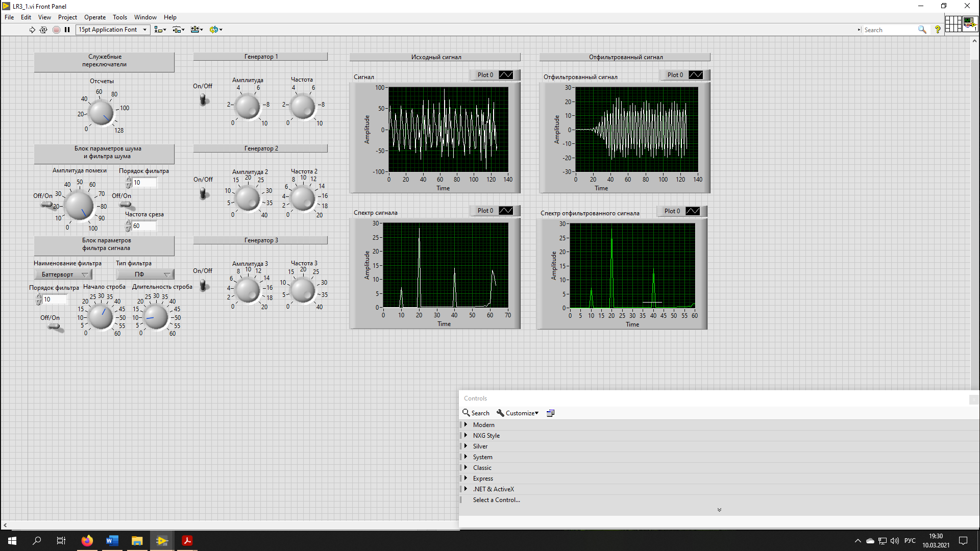Open File Explorer from the taskbar
This screenshot has width=980, height=551.
click(137, 541)
